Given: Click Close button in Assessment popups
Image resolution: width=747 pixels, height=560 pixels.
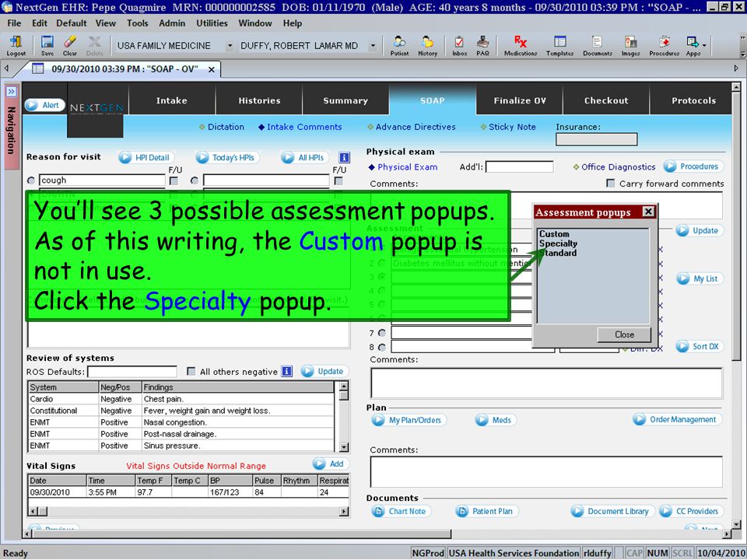Looking at the screenshot, I should [624, 334].
